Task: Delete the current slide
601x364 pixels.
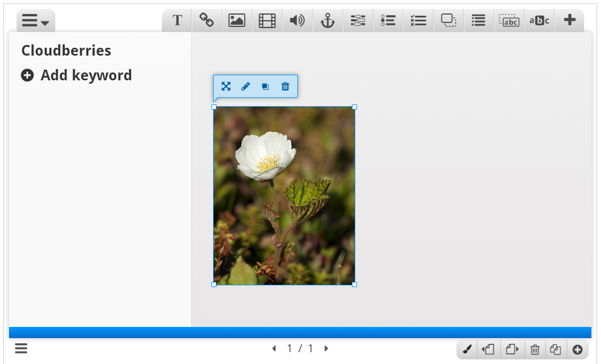Action: pyautogui.click(x=535, y=349)
